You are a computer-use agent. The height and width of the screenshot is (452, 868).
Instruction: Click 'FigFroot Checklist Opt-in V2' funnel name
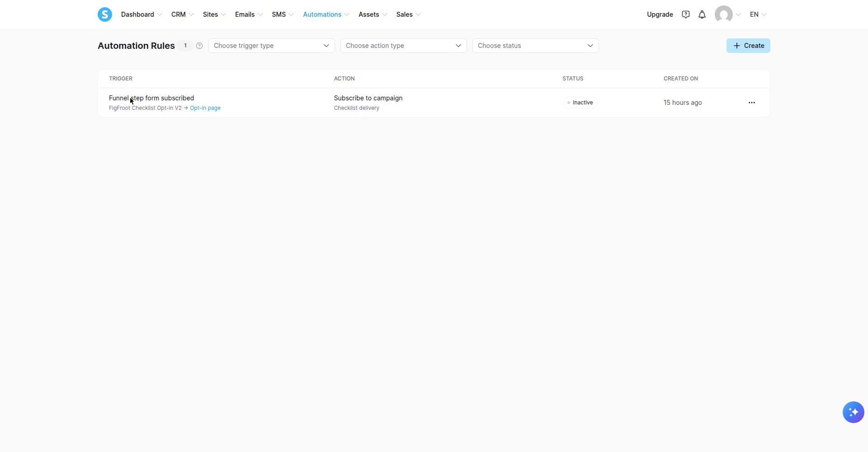click(145, 108)
